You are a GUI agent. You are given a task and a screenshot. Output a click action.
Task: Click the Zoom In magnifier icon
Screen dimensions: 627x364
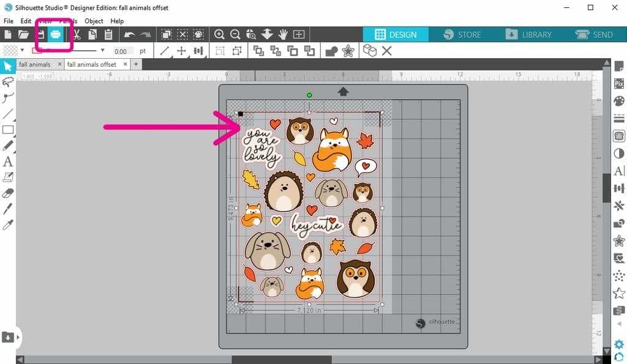tap(219, 35)
